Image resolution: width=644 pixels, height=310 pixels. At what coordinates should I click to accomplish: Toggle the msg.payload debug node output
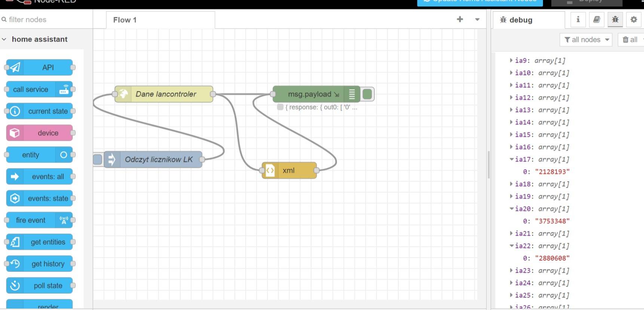(367, 94)
